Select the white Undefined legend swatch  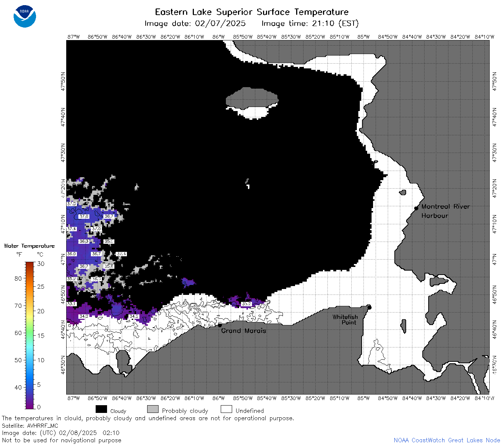click(x=226, y=409)
